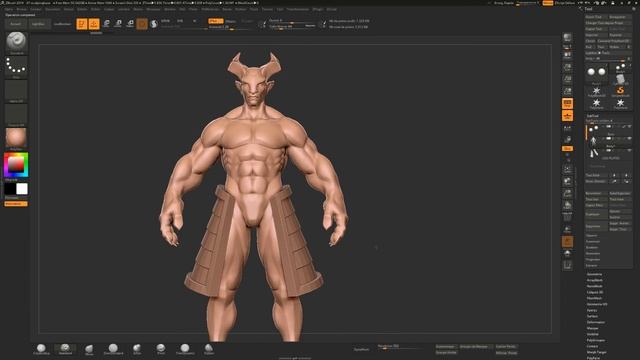Open the Dots stroke type selector
This screenshot has height=360, width=640.
coord(16,67)
